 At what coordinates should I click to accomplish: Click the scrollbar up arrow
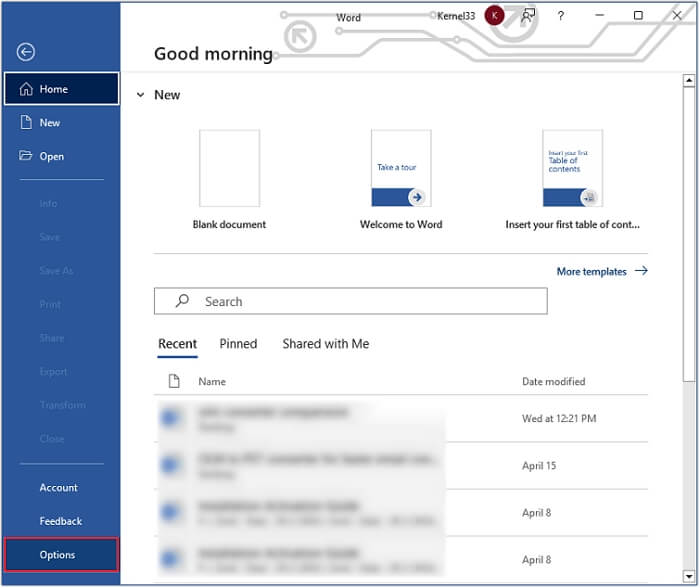pyautogui.click(x=689, y=80)
